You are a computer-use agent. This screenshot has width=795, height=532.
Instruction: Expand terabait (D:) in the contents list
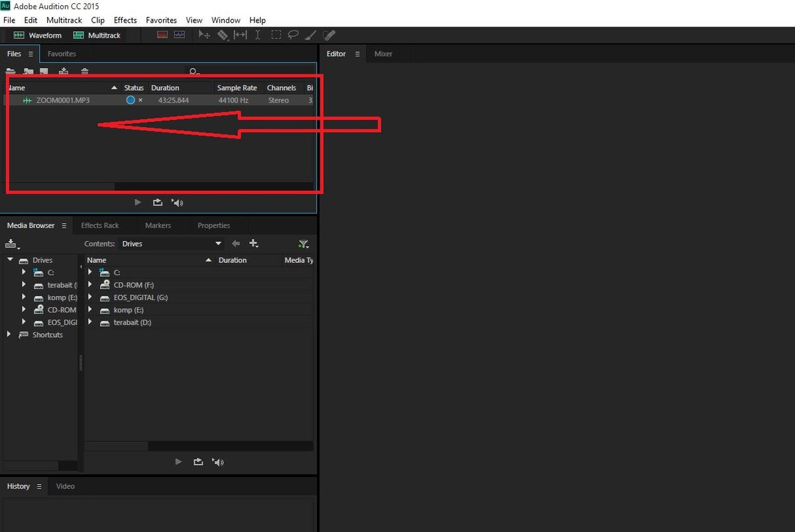point(90,323)
